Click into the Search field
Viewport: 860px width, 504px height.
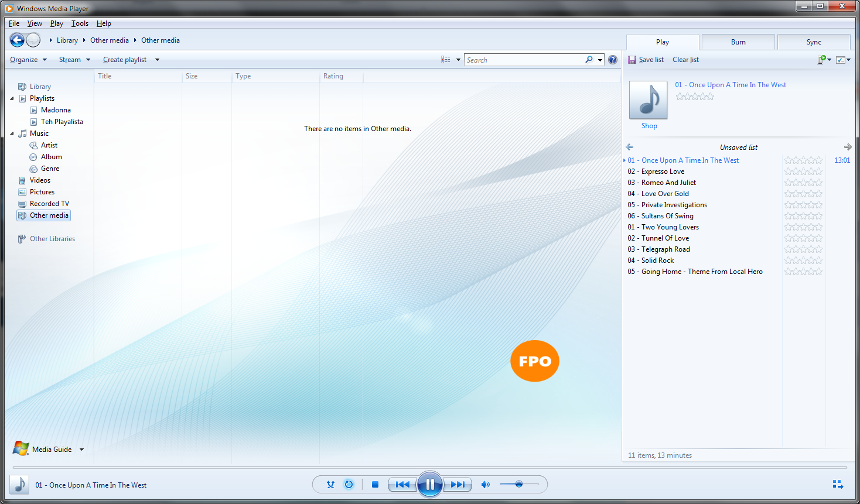(x=524, y=60)
